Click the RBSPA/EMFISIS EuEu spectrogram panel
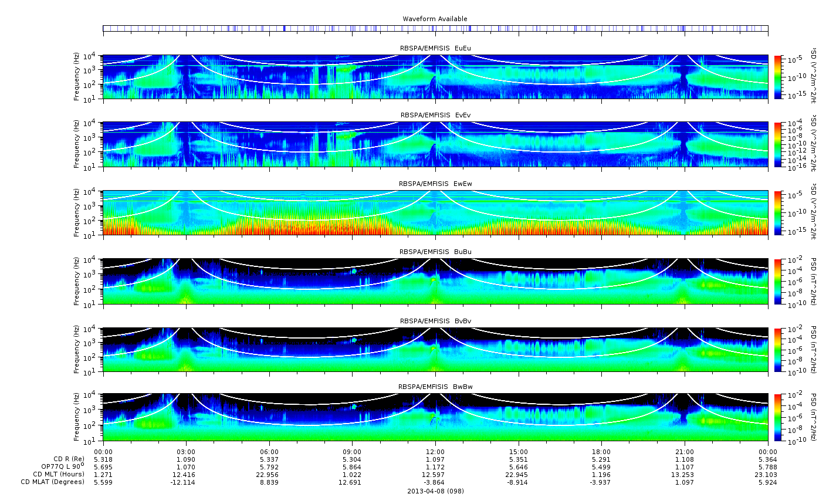The width and height of the screenshot is (826, 504). [435, 77]
